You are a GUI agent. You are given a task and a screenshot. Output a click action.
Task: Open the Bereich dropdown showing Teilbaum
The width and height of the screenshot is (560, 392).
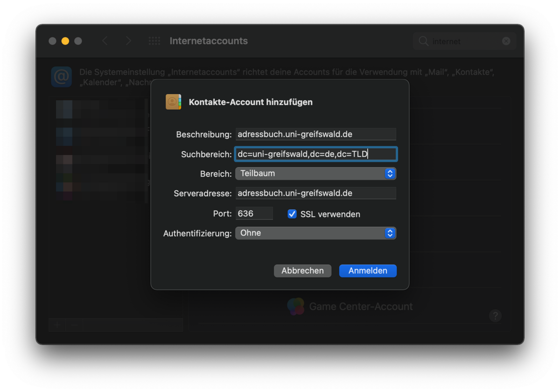point(315,174)
